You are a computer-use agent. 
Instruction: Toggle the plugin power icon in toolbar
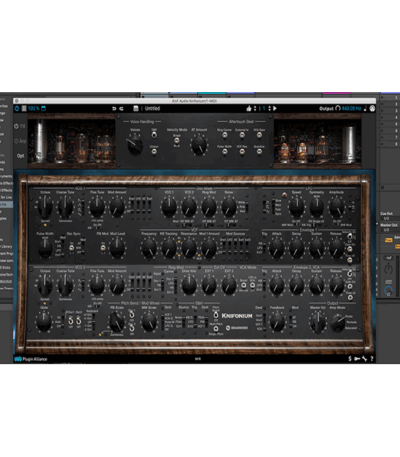tap(17, 108)
